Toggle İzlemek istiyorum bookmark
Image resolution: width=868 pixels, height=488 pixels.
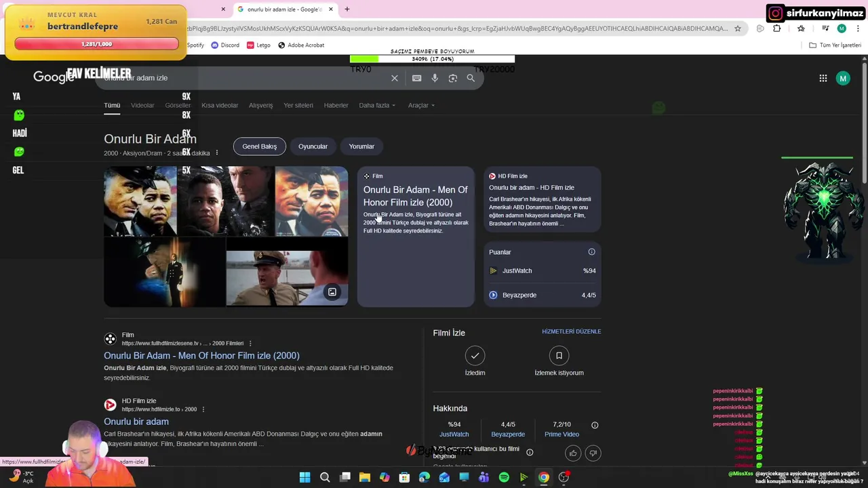(x=559, y=355)
